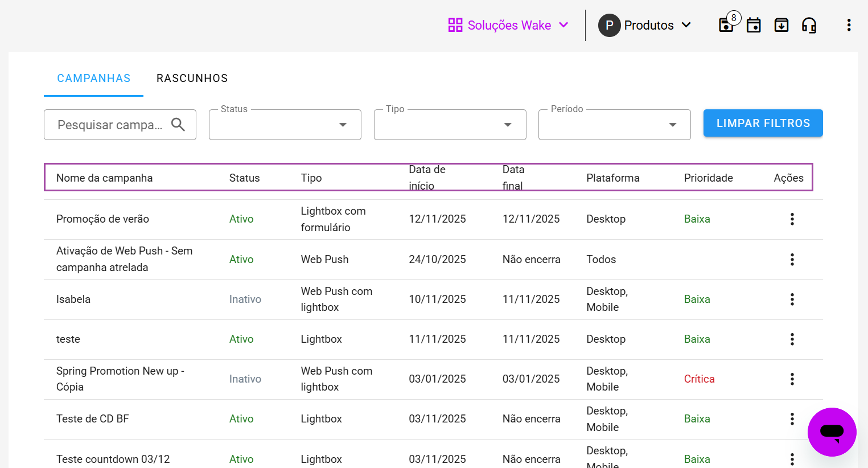868x468 pixels.
Task: Open actions menu for Promoção de verão
Action: [792, 219]
